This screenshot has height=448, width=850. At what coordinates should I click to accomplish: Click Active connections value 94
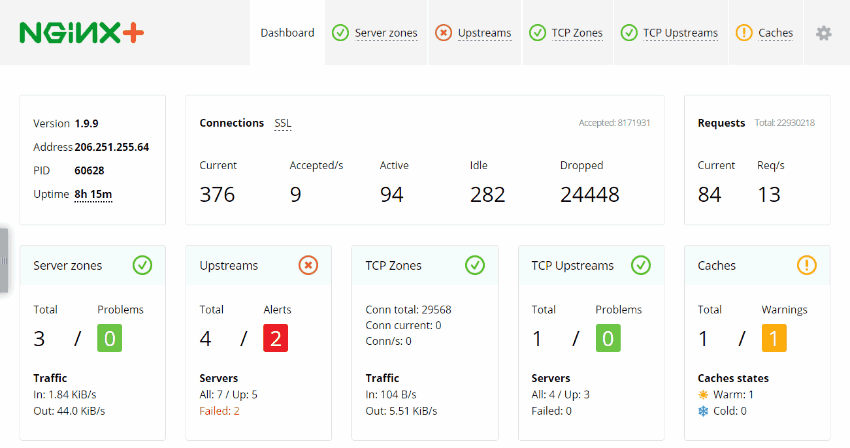click(x=391, y=195)
